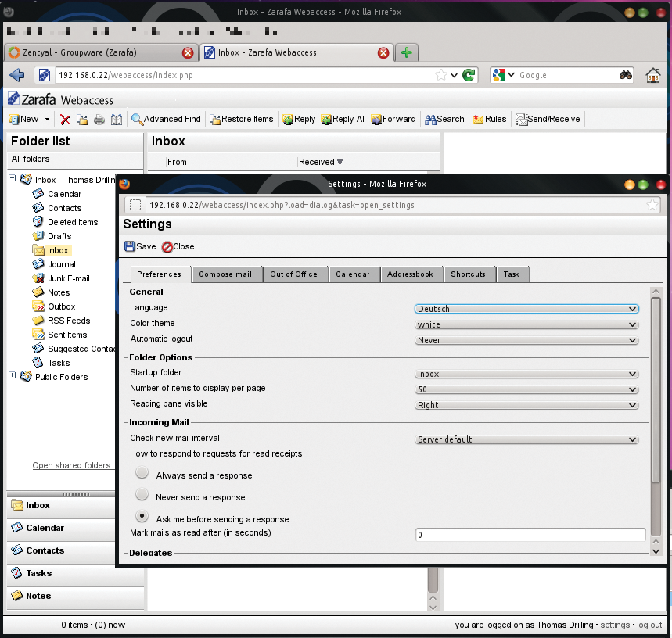The width and height of the screenshot is (672, 638).
Task: Open the Advanced Find tool
Action: click(165, 119)
